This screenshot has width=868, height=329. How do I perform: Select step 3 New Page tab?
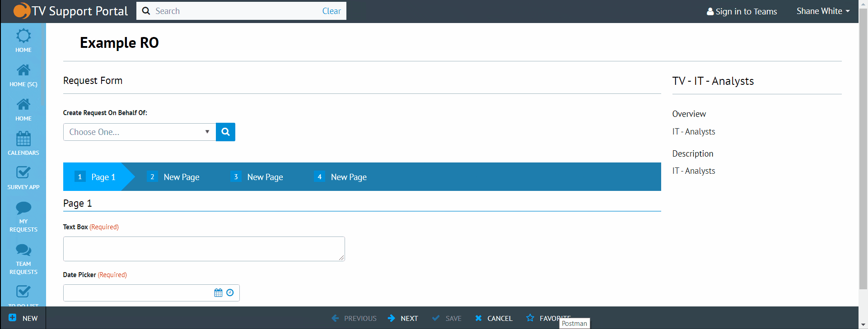257,177
